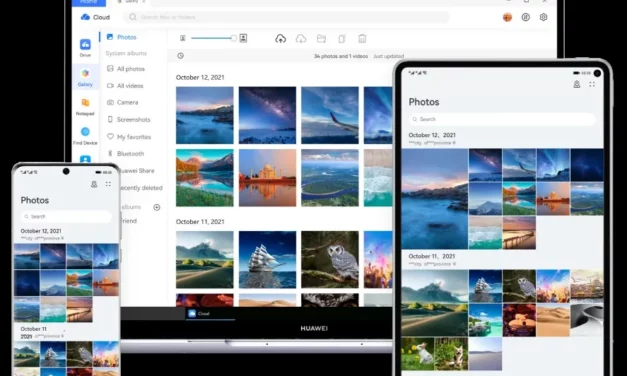Click the large thumbnail size icon
This screenshot has width=627, height=376.
point(243,38)
